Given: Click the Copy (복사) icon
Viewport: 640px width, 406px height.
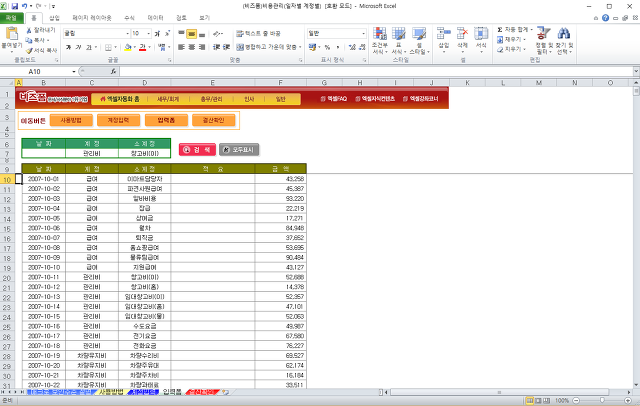Looking at the screenshot, I should [29, 40].
